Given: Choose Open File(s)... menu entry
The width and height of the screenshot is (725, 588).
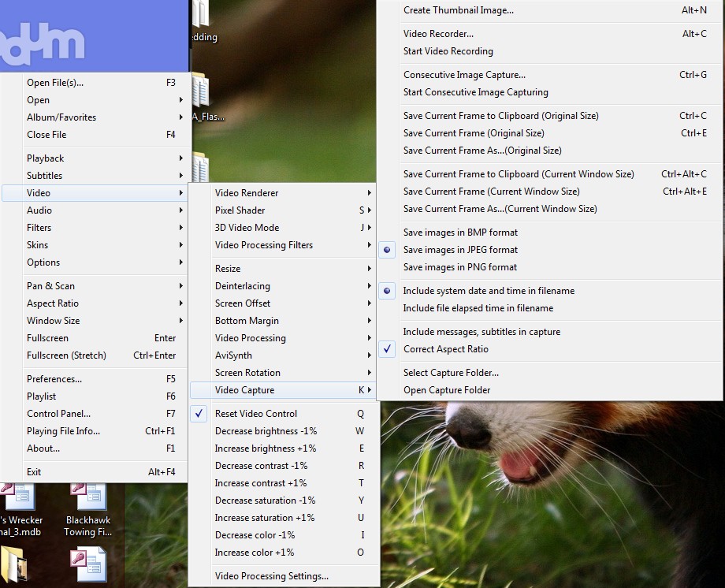Looking at the screenshot, I should coord(95,82).
